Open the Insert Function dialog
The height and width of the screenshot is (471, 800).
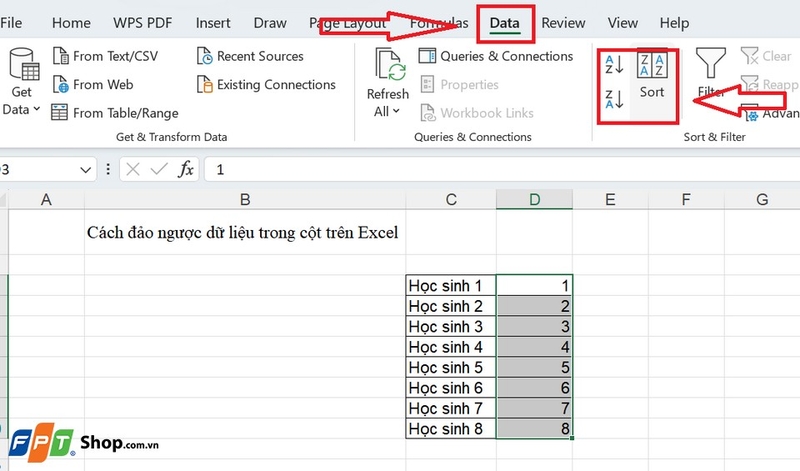pos(186,169)
